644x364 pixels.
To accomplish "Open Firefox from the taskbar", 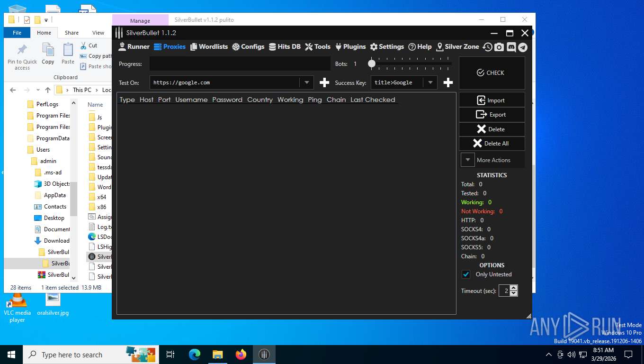I will [x=241, y=355].
